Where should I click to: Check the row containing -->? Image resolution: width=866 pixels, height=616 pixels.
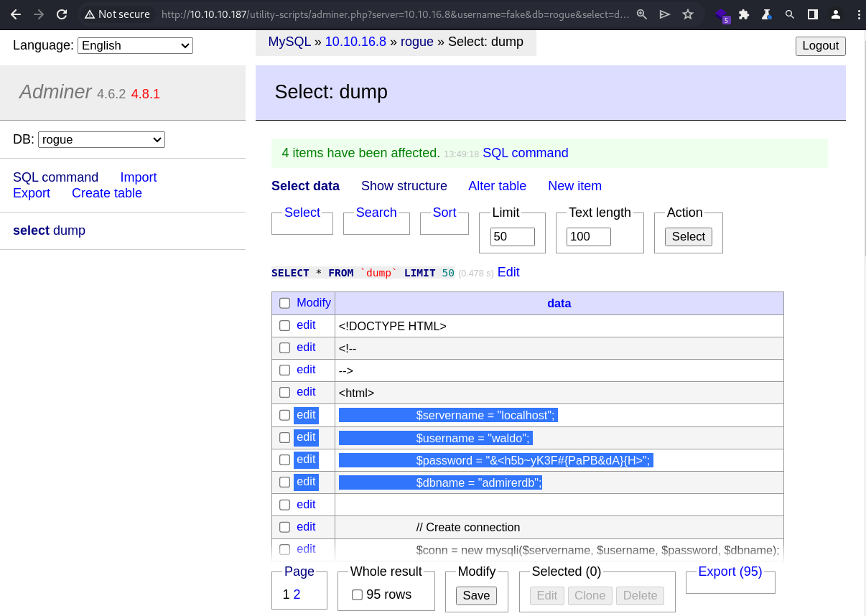[285, 370]
